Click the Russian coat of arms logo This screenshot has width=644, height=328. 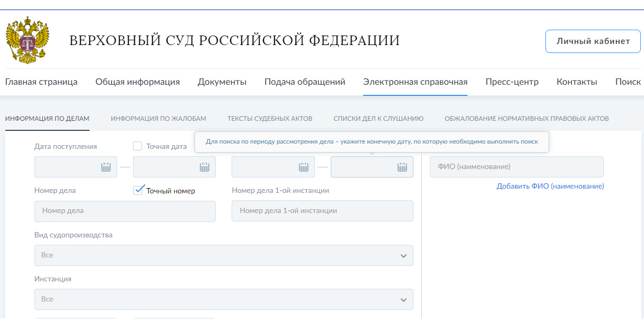[28, 40]
